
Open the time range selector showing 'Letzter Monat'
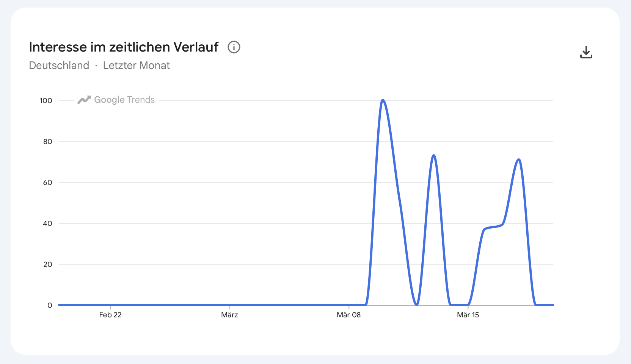tap(136, 65)
